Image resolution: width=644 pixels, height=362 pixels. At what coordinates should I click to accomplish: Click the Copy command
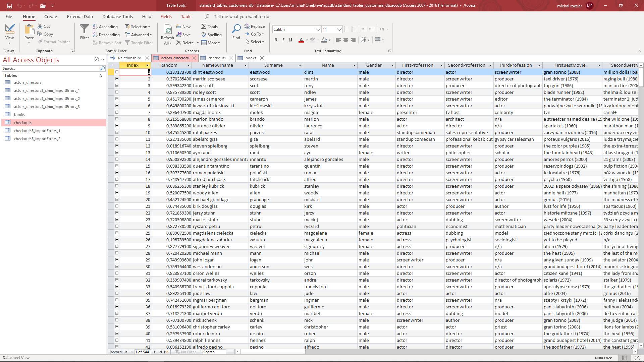[x=45, y=34]
